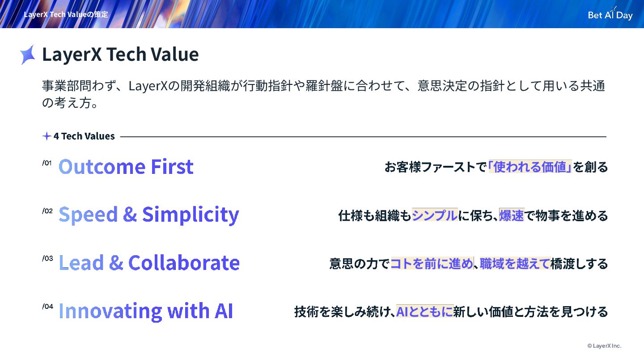Click the highlighted 職域を越えて phrase

[514, 264]
